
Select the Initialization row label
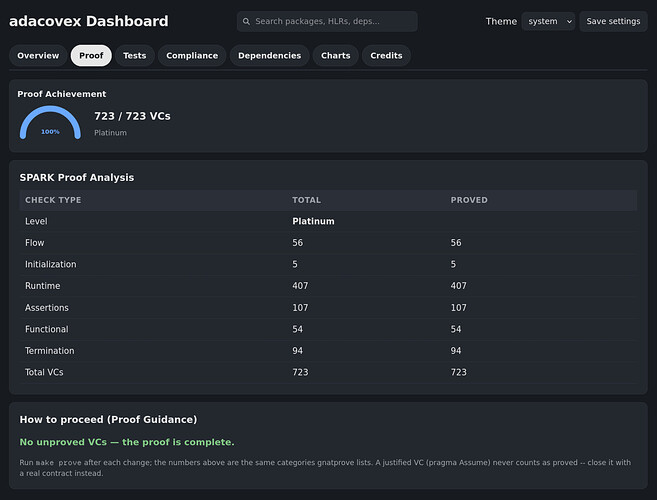pyautogui.click(x=51, y=264)
